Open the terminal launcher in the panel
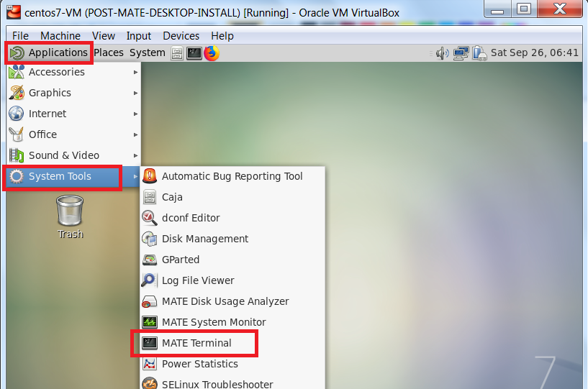 [194, 52]
